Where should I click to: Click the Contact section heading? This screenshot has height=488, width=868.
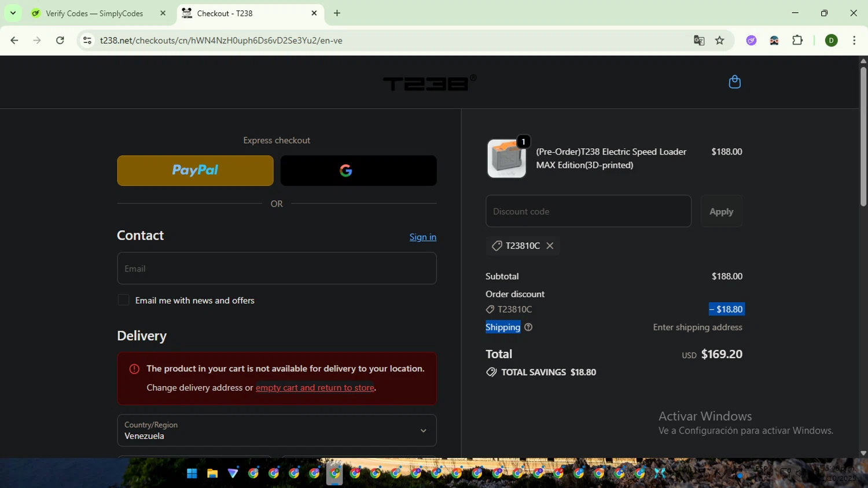click(140, 236)
